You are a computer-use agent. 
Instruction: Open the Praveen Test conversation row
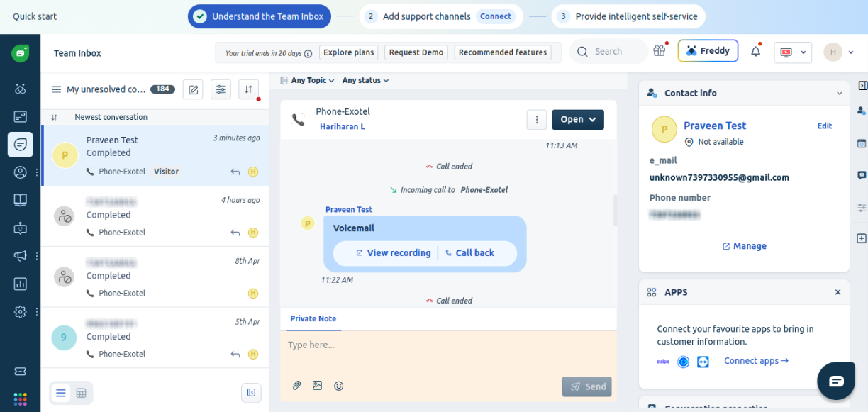[155, 155]
